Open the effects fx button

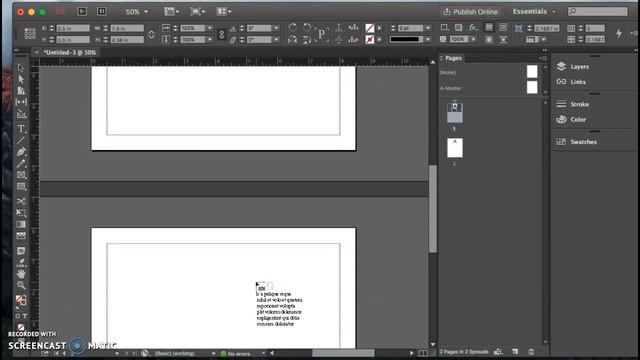pyautogui.click(x=473, y=27)
